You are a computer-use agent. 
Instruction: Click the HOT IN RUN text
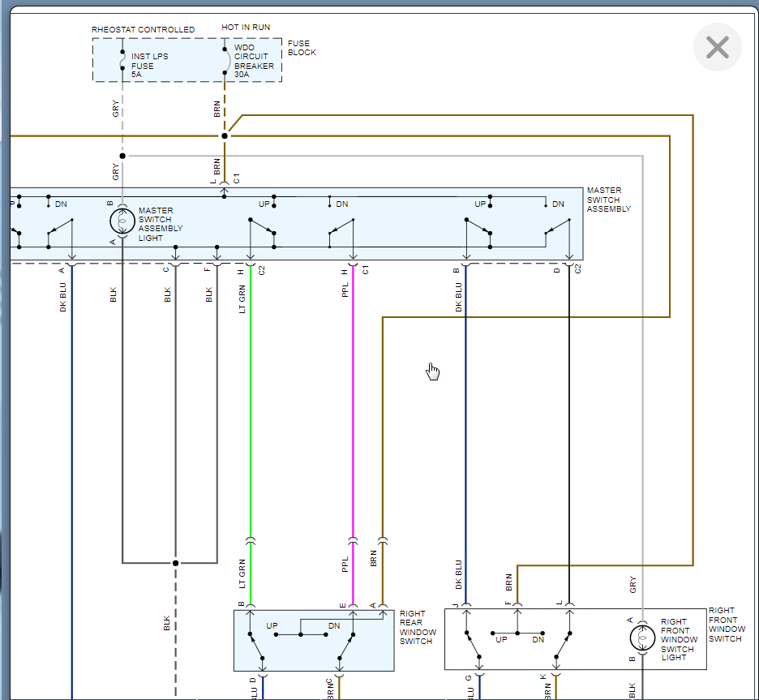click(x=246, y=28)
